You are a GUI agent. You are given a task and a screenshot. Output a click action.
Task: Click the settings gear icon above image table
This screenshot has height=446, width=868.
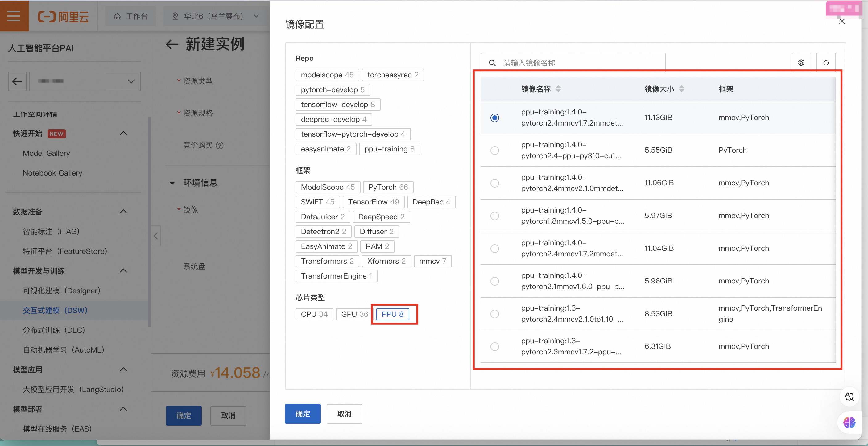point(801,63)
